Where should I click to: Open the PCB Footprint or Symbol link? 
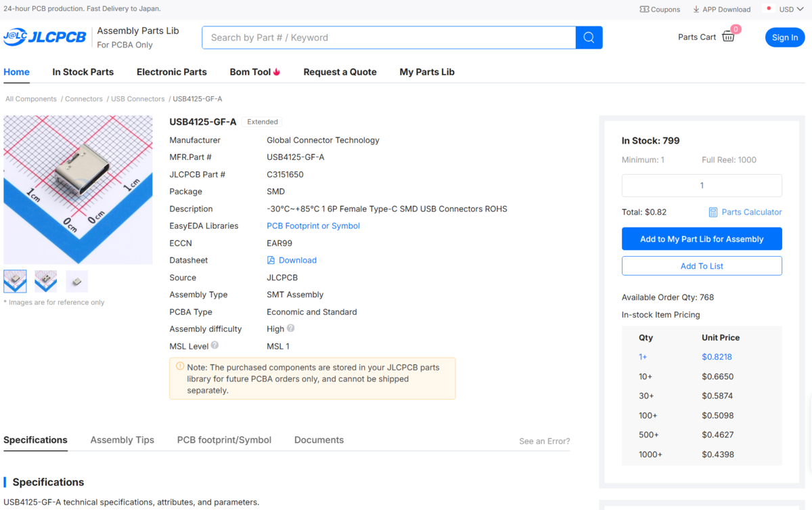[313, 226]
